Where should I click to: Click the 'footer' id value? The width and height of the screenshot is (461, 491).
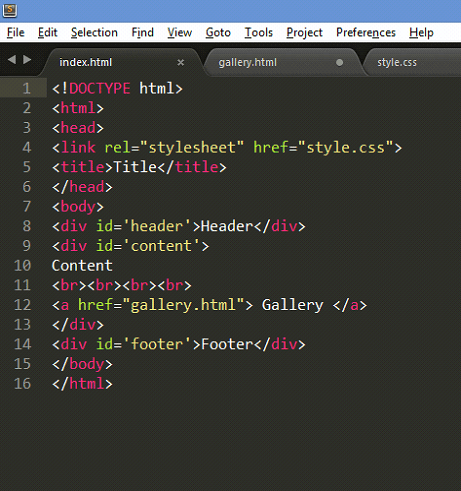[x=157, y=344]
